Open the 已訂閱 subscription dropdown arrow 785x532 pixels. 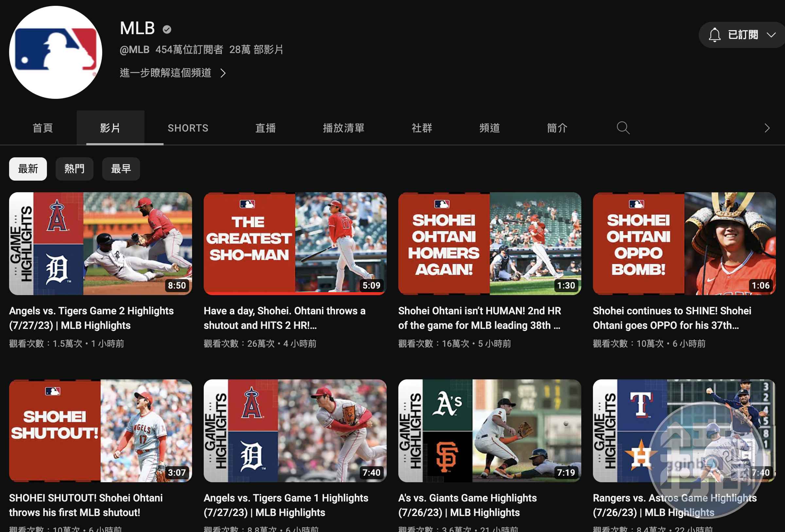tap(771, 35)
